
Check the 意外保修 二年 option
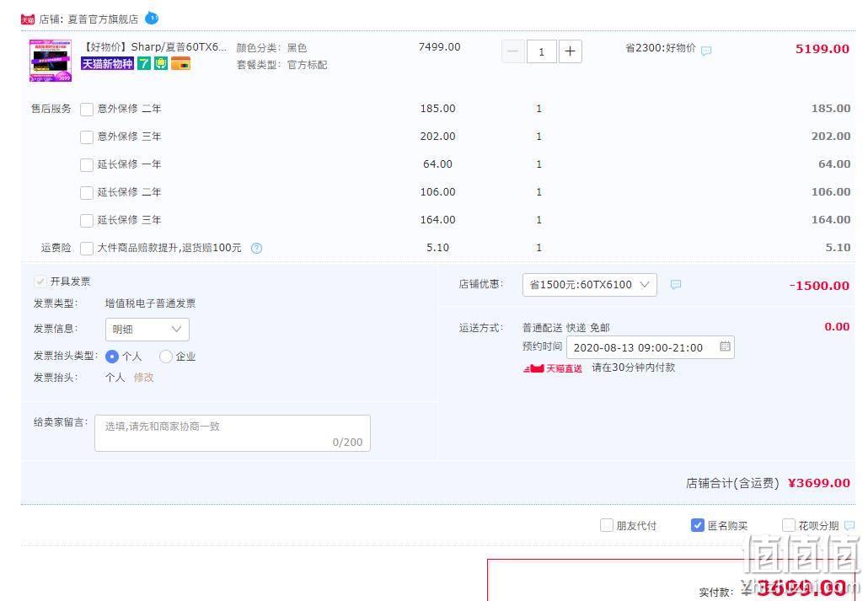click(x=87, y=109)
